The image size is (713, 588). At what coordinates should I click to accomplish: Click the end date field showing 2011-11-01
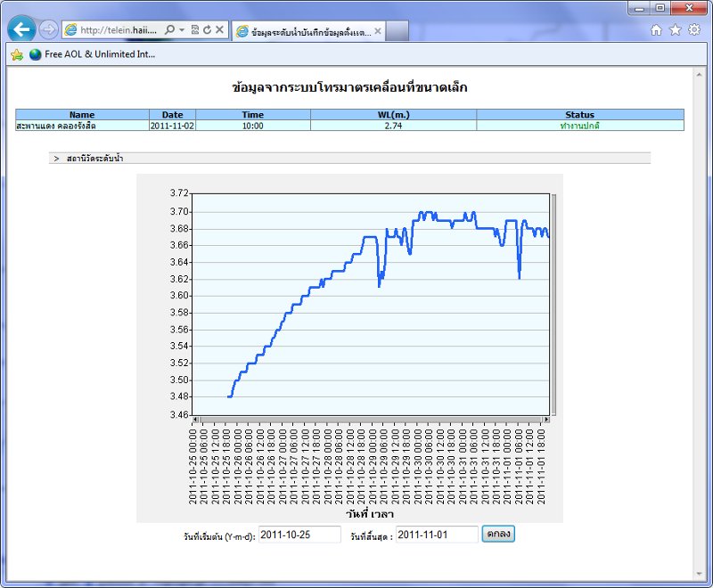[x=437, y=535]
